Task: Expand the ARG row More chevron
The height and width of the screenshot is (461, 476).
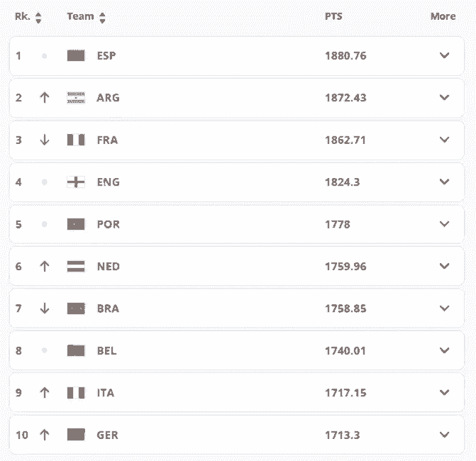Action: pyautogui.click(x=445, y=98)
